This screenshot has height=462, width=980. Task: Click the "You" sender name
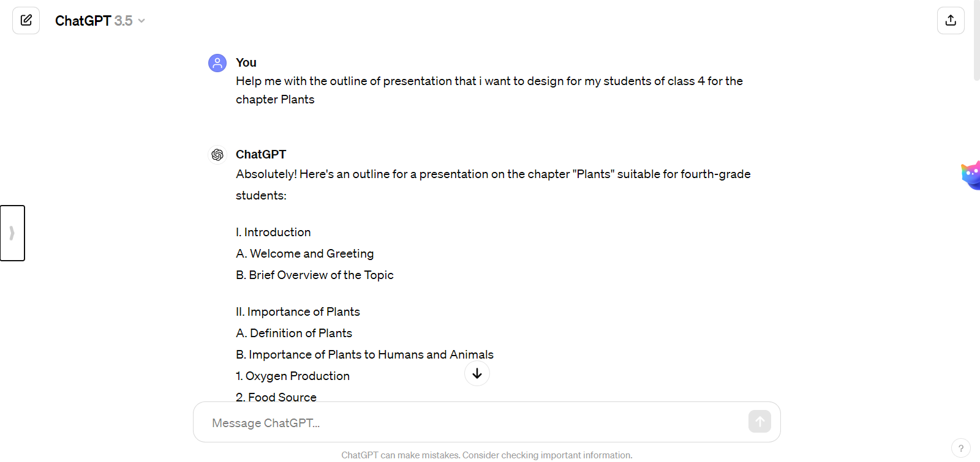pyautogui.click(x=246, y=62)
